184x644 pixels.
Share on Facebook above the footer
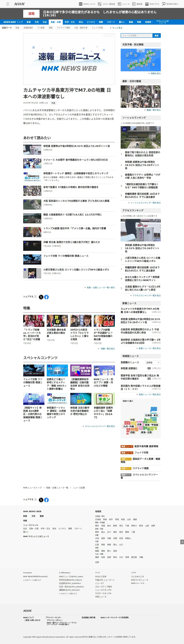(x=47, y=500)
